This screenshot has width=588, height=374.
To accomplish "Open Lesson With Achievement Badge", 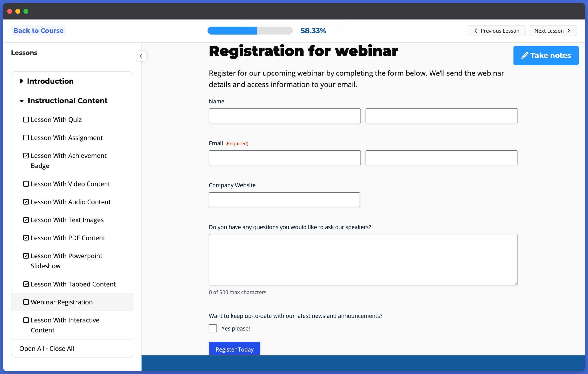I will coord(69,161).
